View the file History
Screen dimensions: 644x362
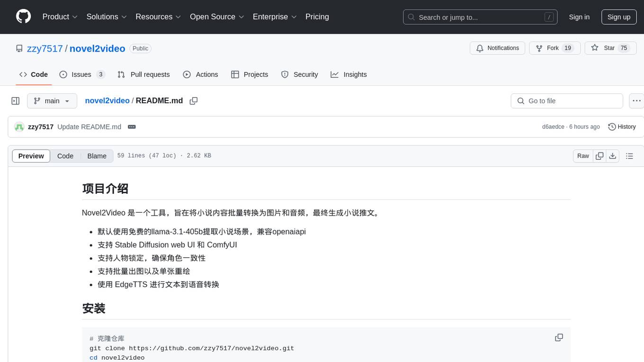[622, 127]
